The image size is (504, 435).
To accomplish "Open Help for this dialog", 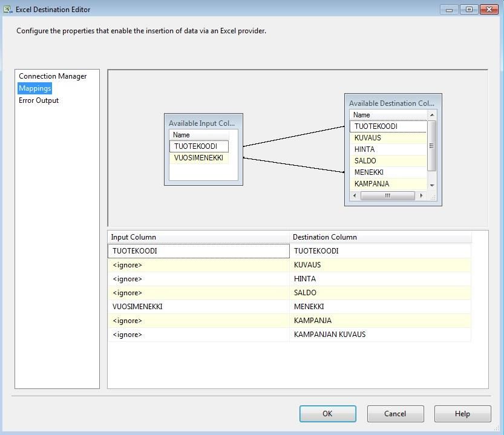I will (462, 413).
